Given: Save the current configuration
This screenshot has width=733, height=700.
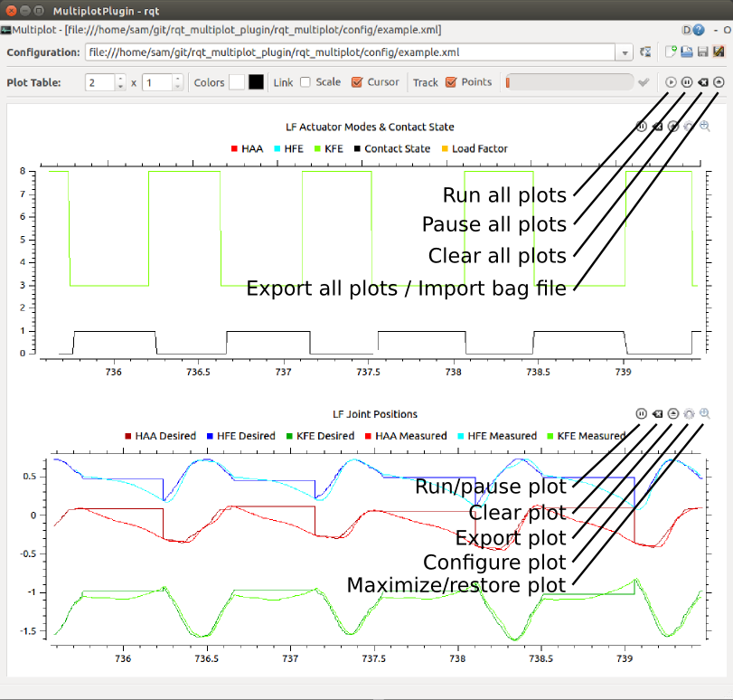Looking at the screenshot, I should tap(702, 52).
